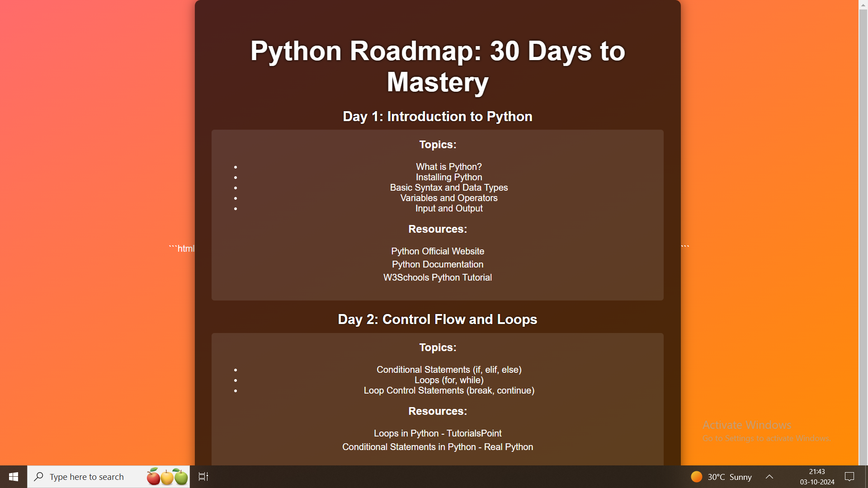Viewport: 868px width, 488px height.
Task: Click the Task View icon
Action: tap(203, 477)
